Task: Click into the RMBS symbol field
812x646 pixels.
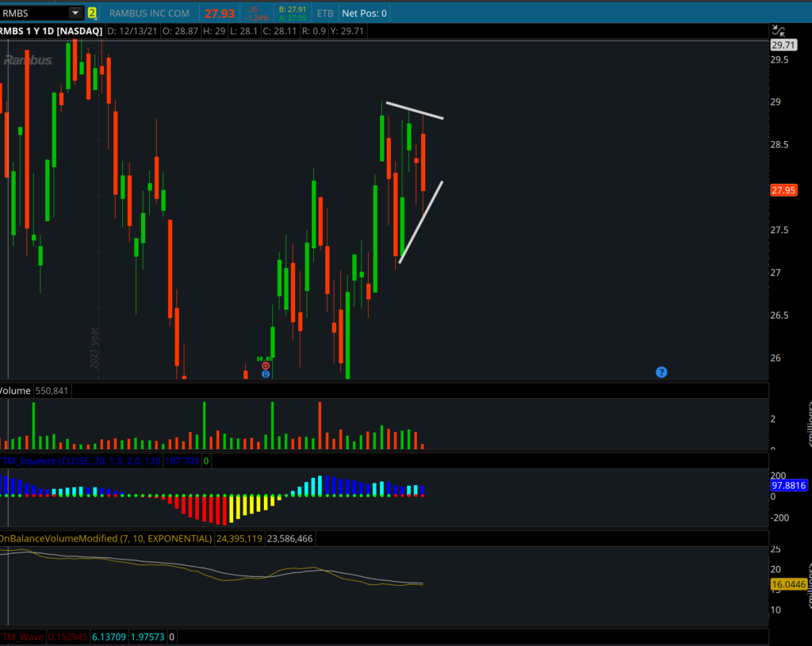Action: coord(34,13)
